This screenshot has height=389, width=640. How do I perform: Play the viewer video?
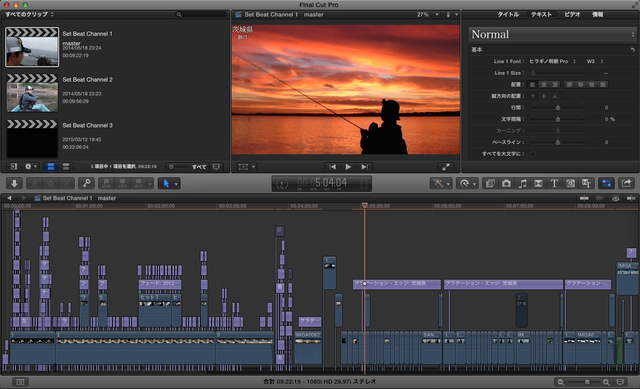click(348, 167)
